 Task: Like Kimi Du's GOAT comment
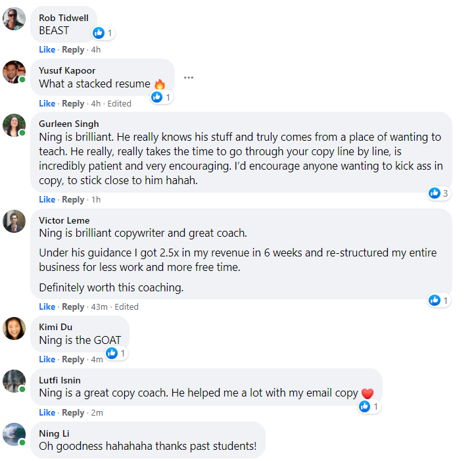(47, 360)
